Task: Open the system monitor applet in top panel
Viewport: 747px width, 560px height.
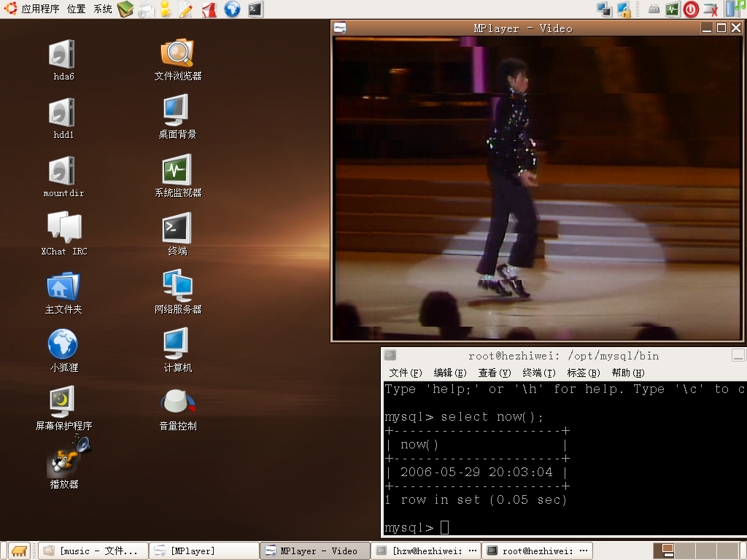Action: (673, 9)
